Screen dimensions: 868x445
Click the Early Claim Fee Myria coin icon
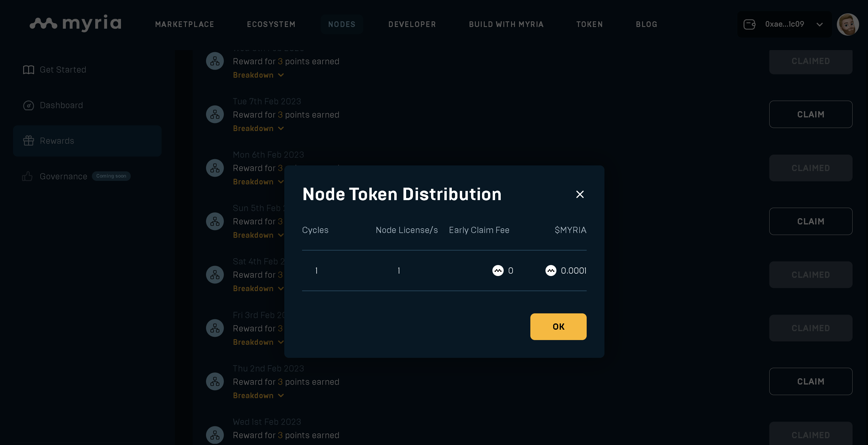click(x=498, y=270)
